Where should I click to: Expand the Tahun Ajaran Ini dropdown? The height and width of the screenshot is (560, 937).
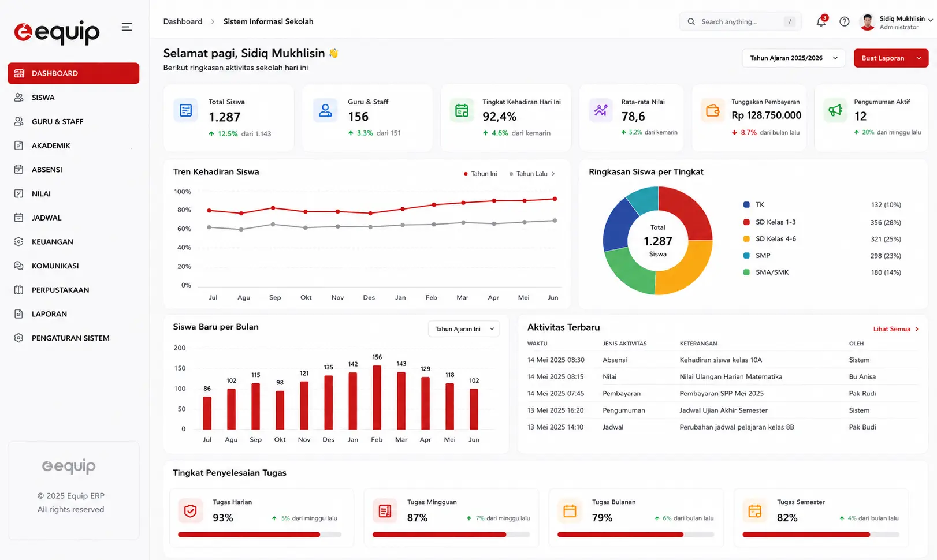(x=463, y=329)
